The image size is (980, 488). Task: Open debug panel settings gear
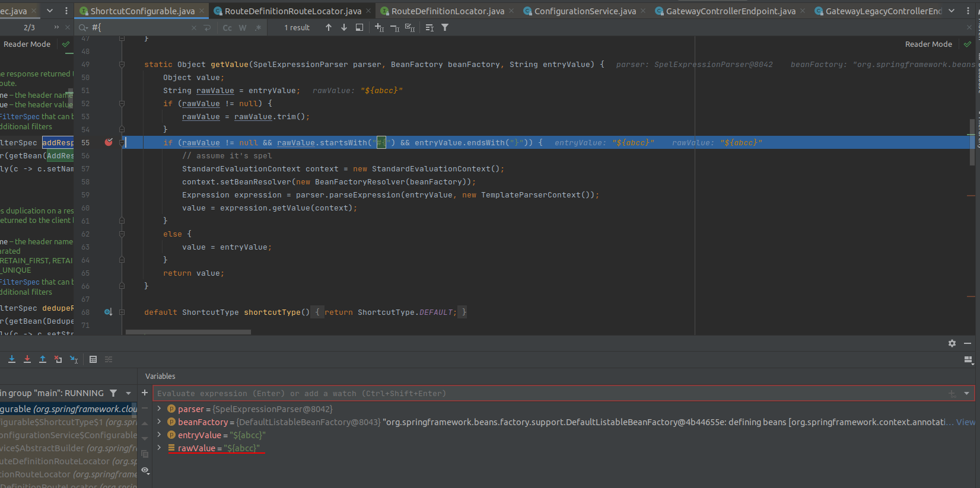952,343
